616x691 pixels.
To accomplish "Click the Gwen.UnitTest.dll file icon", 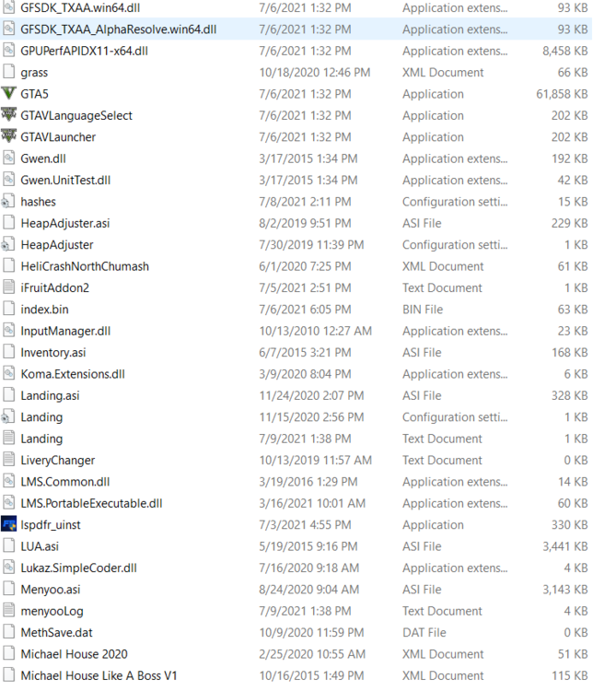I will tap(9, 181).
